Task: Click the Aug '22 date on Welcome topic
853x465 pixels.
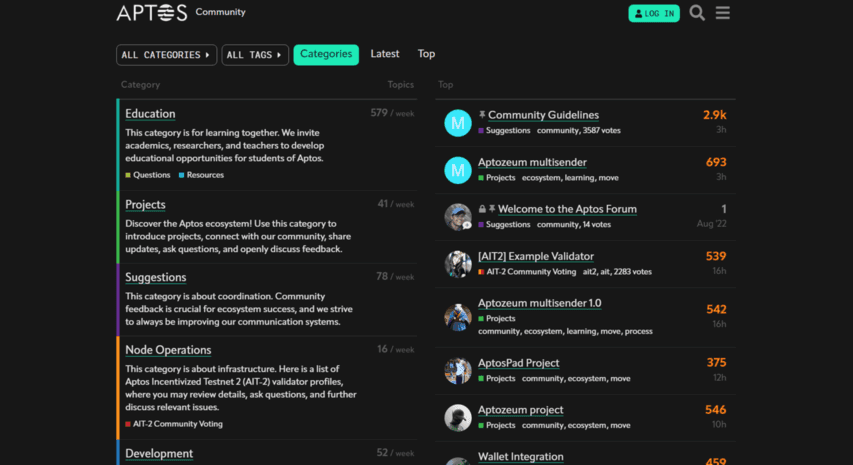Action: tap(712, 224)
